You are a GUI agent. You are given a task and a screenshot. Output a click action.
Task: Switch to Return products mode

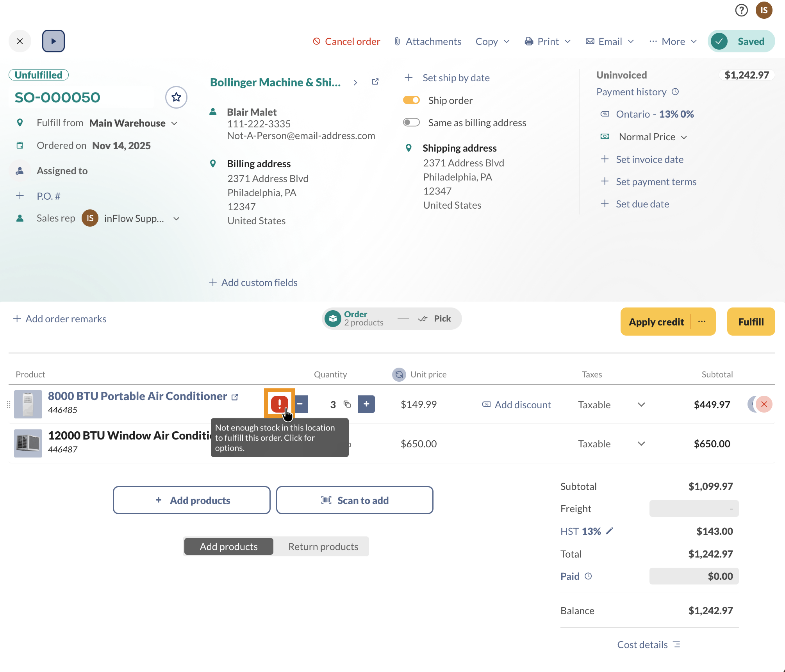coord(323,547)
